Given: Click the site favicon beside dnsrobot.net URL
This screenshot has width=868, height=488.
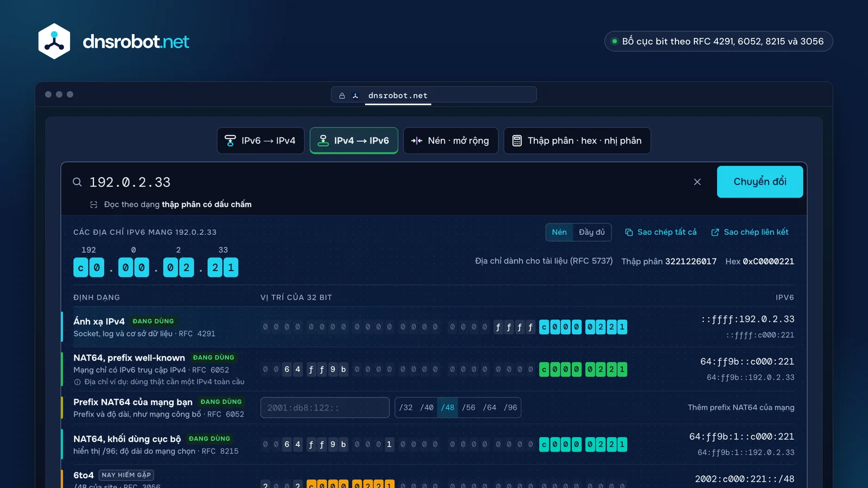Looking at the screenshot, I should tap(355, 95).
